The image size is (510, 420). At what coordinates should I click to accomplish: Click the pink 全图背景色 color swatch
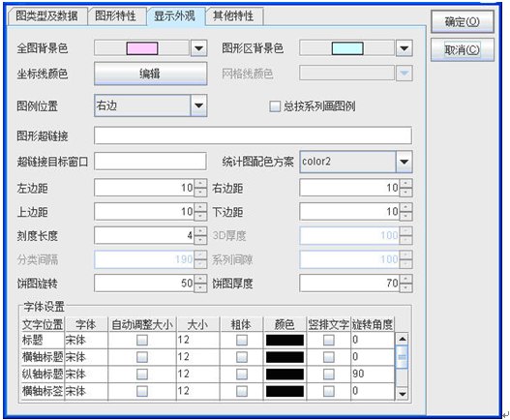(x=142, y=48)
